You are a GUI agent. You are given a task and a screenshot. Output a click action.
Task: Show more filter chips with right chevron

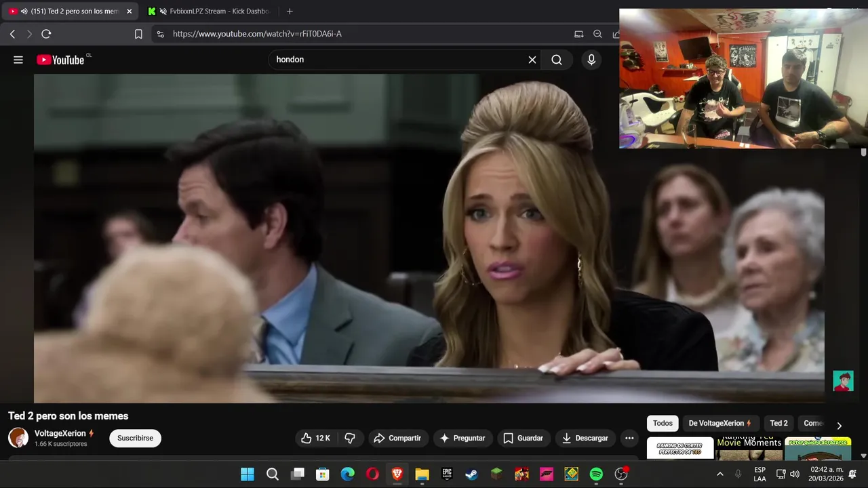(x=839, y=426)
